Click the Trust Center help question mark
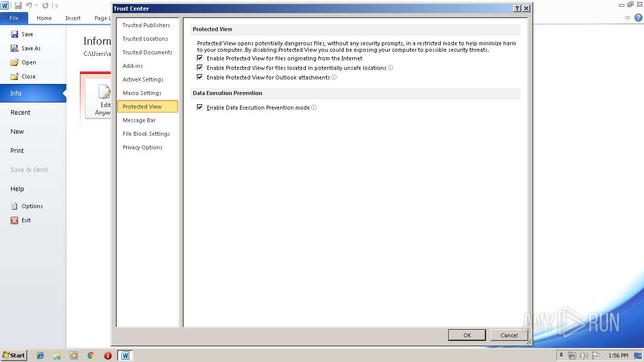 tap(517, 9)
